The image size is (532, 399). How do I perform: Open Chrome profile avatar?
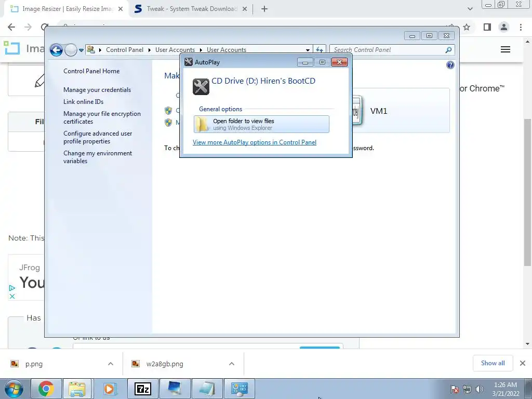pos(504,27)
